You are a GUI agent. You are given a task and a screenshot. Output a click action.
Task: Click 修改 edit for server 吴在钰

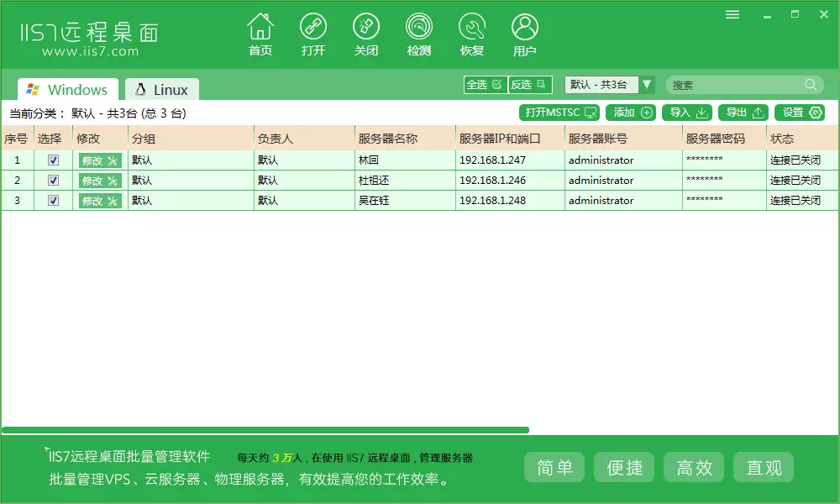[100, 201]
